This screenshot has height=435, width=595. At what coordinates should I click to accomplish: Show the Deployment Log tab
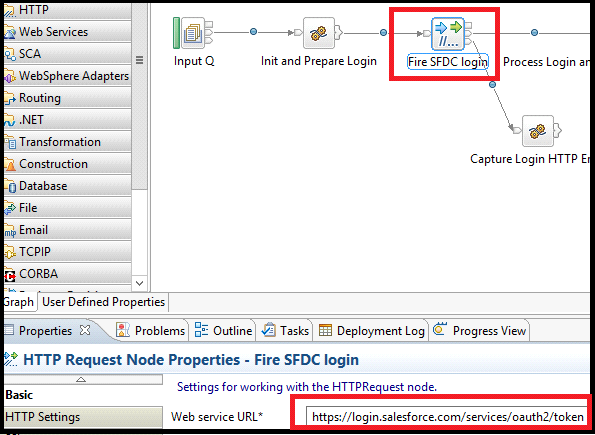click(371, 331)
